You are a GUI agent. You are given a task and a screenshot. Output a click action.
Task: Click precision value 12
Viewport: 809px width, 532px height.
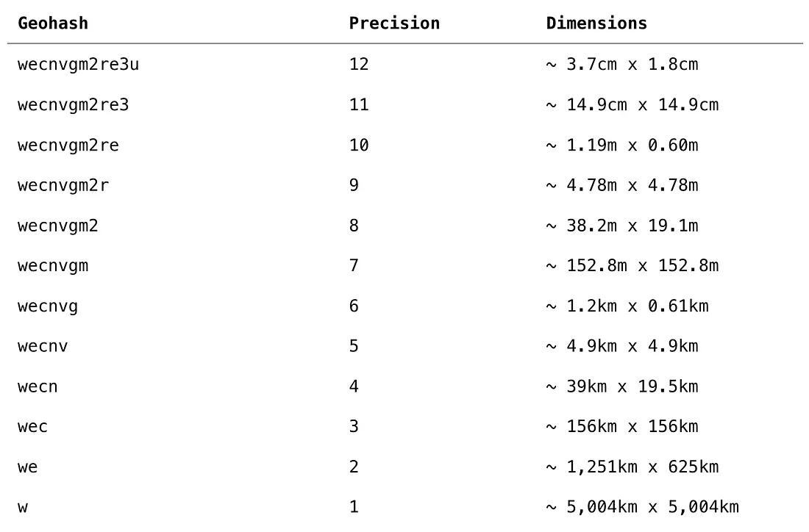[359, 64]
